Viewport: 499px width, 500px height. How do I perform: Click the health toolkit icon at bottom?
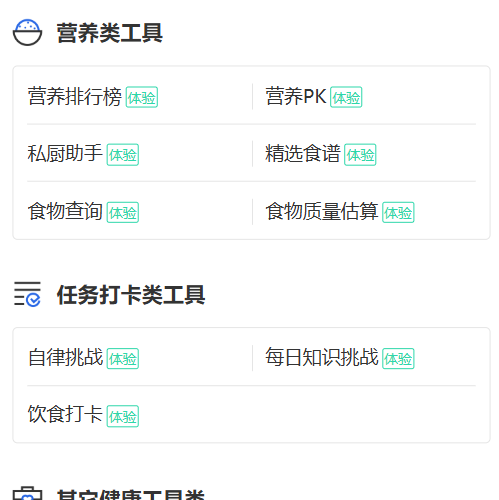[x=27, y=494]
